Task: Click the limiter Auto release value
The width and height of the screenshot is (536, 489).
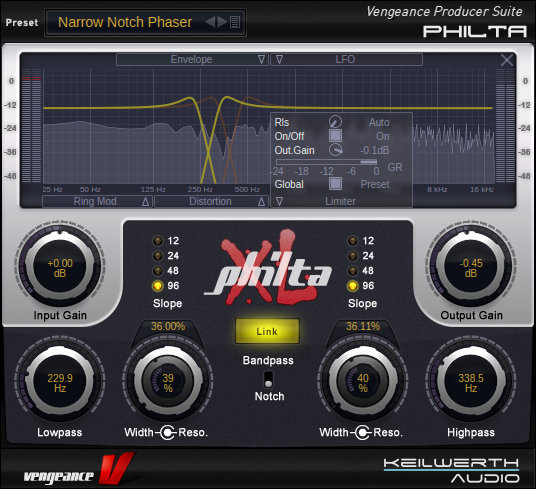Action: (x=379, y=122)
